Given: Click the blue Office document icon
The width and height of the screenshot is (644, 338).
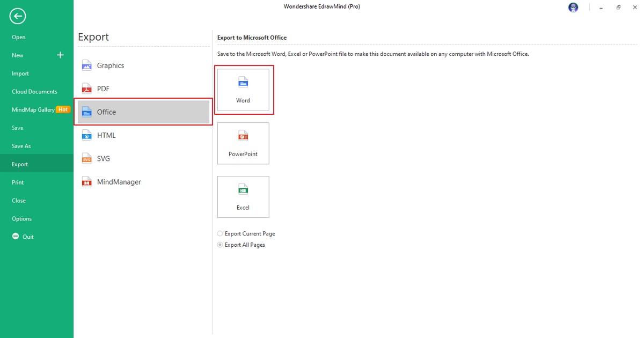Looking at the screenshot, I should click(x=87, y=112).
